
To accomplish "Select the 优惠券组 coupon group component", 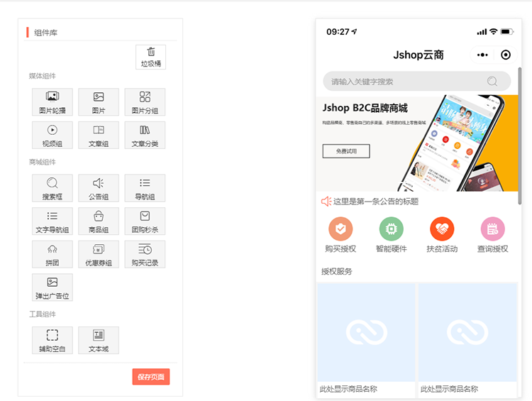I will point(99,254).
